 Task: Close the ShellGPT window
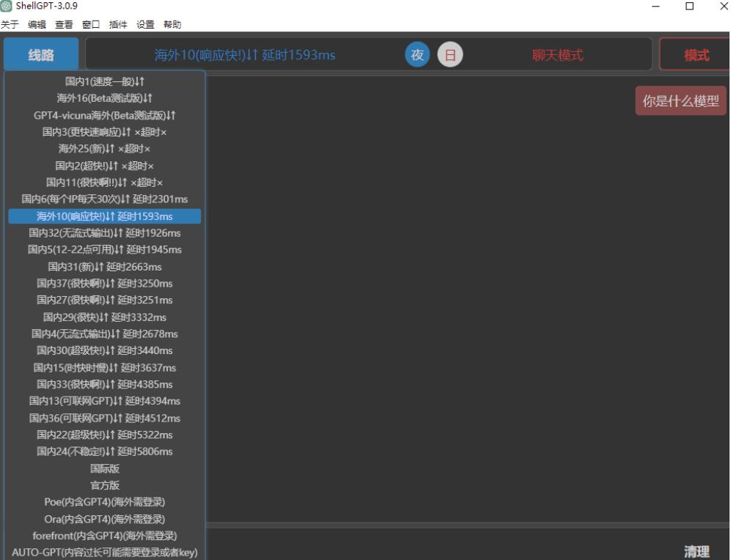(724, 7)
